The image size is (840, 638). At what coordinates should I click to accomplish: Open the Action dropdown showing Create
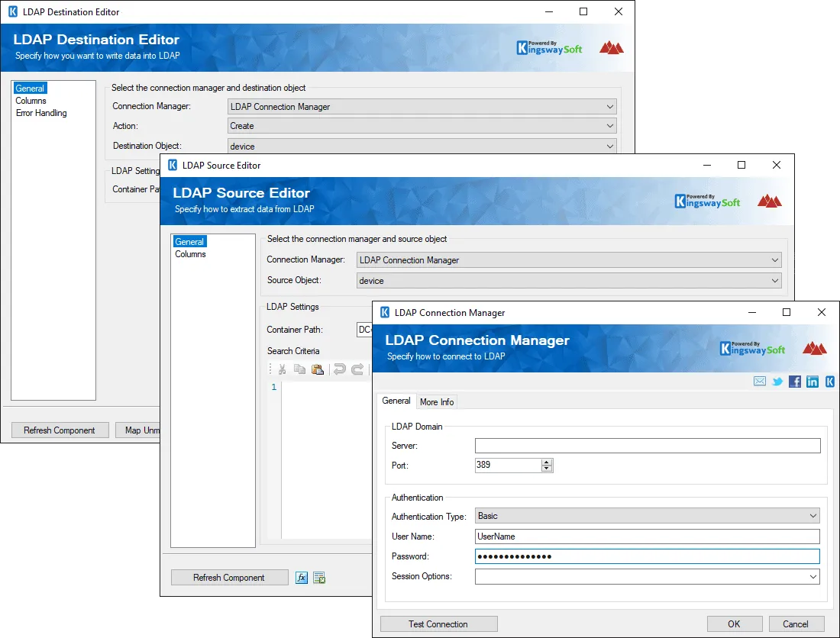click(x=422, y=126)
